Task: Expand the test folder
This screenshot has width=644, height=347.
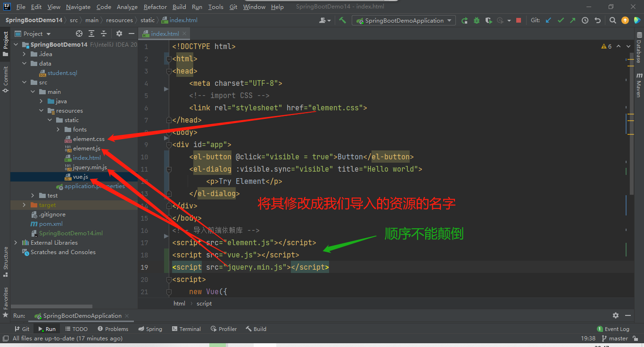Action: (33, 196)
